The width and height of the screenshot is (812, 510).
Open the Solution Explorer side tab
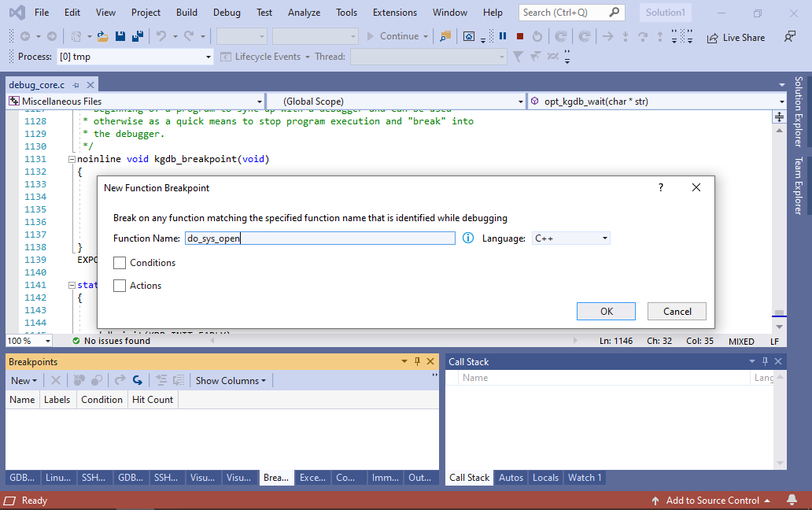[x=799, y=111]
